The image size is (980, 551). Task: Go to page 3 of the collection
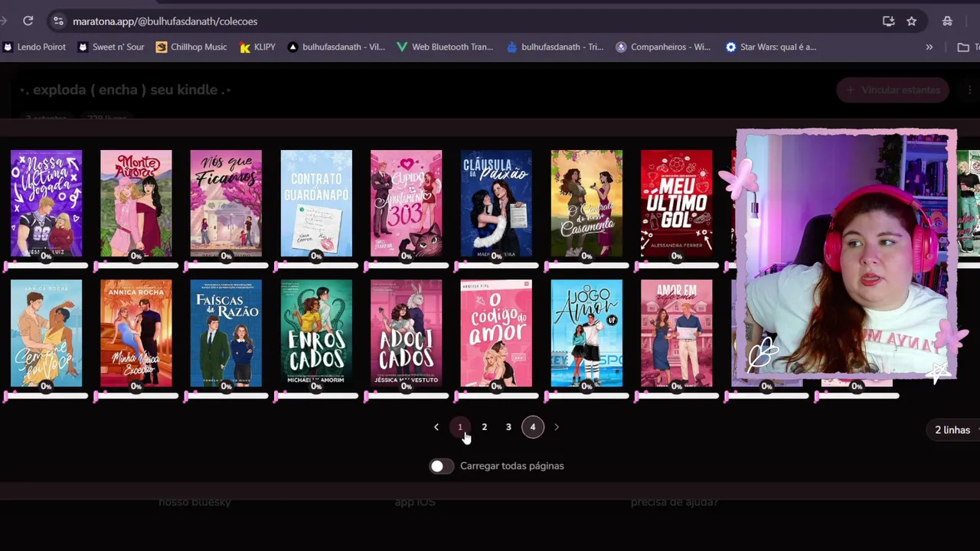coord(508,427)
